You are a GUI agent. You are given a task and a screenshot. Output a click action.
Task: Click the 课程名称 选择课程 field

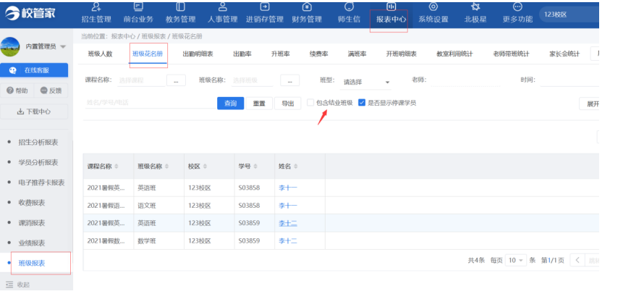tap(141, 80)
